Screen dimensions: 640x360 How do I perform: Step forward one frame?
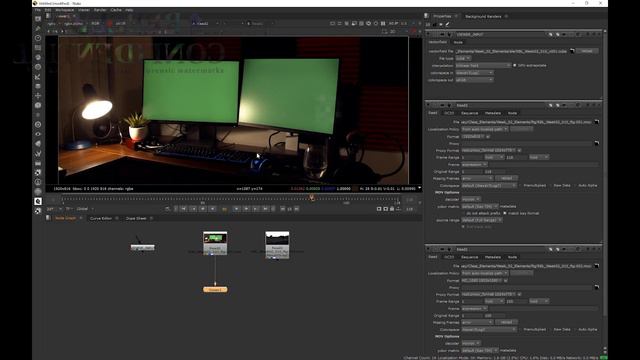(x=236, y=209)
